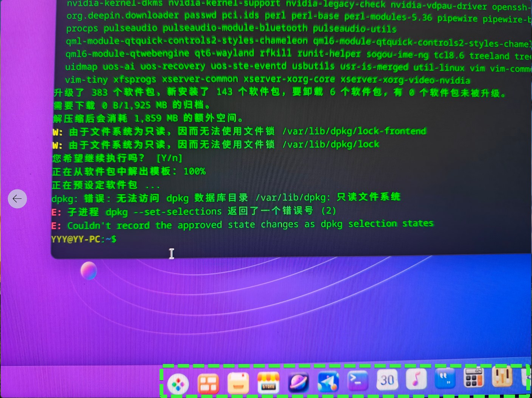Click the 'dpkg --set-selections' error line
Screen dimensions: 532x398
click(194, 211)
